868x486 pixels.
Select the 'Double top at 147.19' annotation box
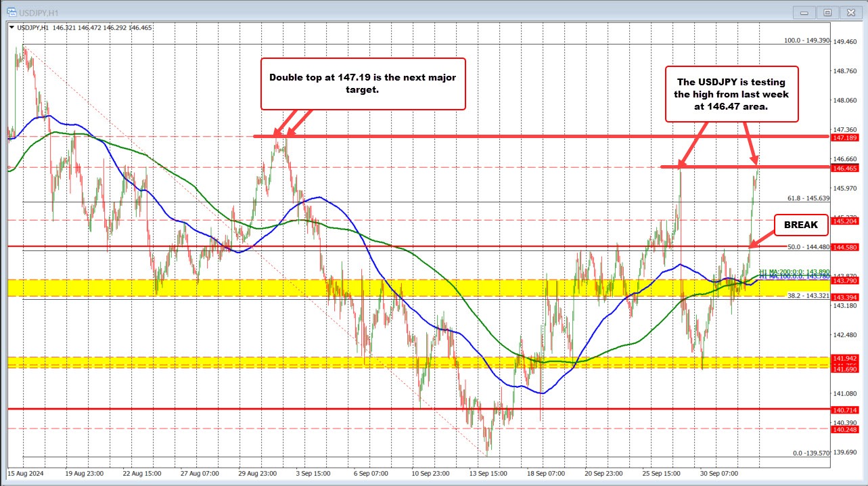(x=363, y=84)
